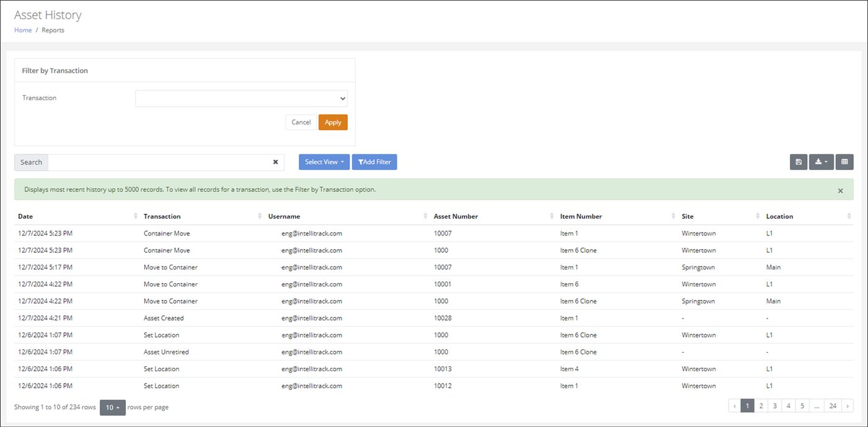Sort by the Site column
868x427 pixels.
coord(720,216)
